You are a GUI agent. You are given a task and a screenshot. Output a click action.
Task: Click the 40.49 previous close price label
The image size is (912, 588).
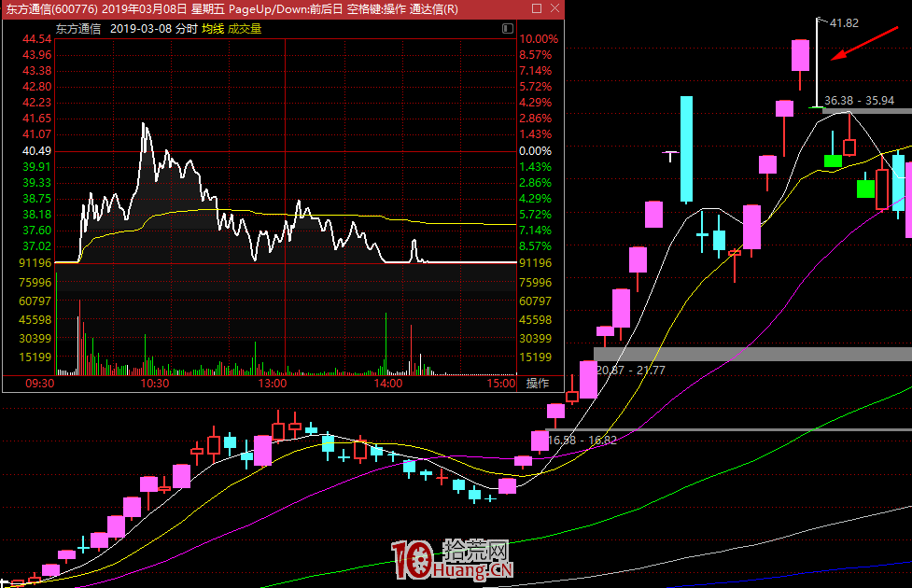[x=36, y=151]
